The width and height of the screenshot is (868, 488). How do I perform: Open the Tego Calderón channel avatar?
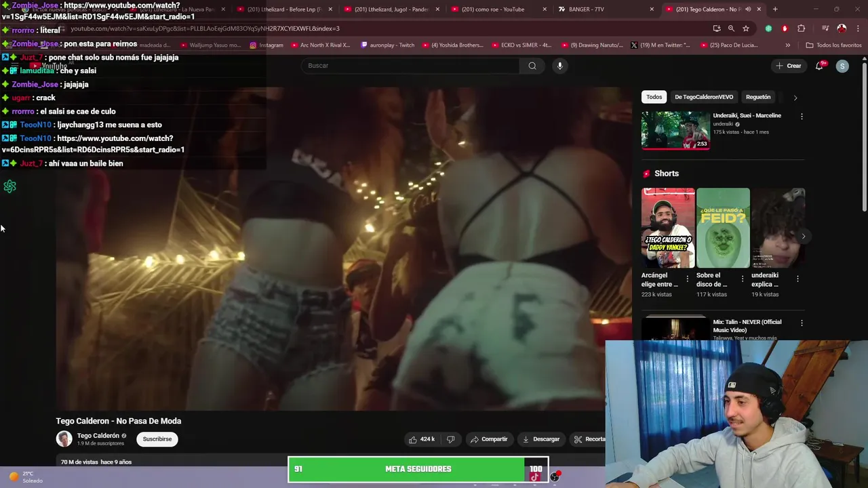[x=64, y=439]
